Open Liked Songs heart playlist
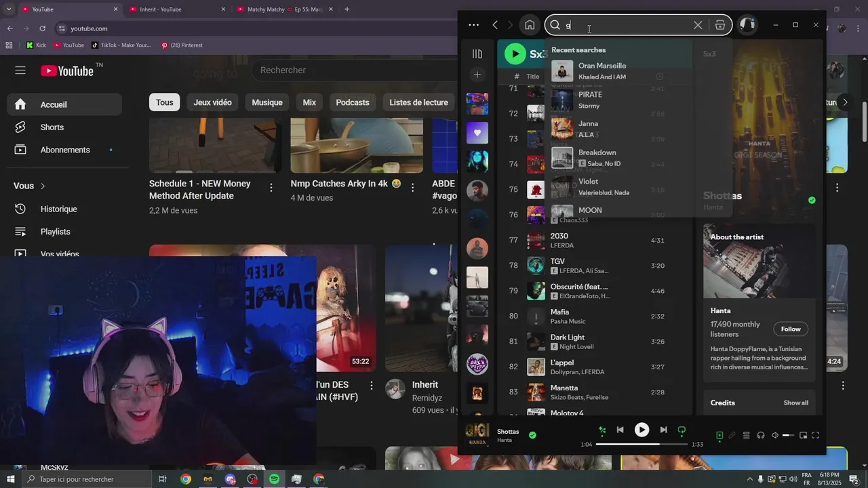The image size is (868, 488). click(477, 133)
